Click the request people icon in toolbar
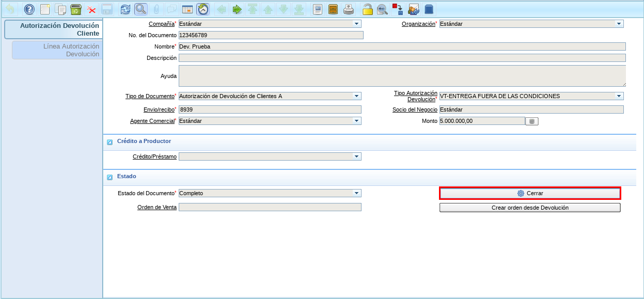Viewport: 644px width, 299px height. [414, 9]
